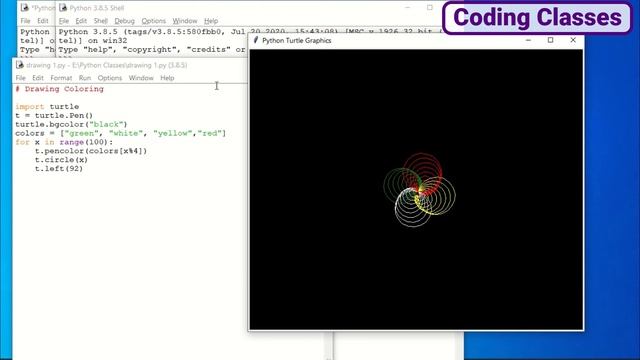Minimize the Python Turtle Graphics window
The height and width of the screenshot is (360, 640).
[528, 40]
